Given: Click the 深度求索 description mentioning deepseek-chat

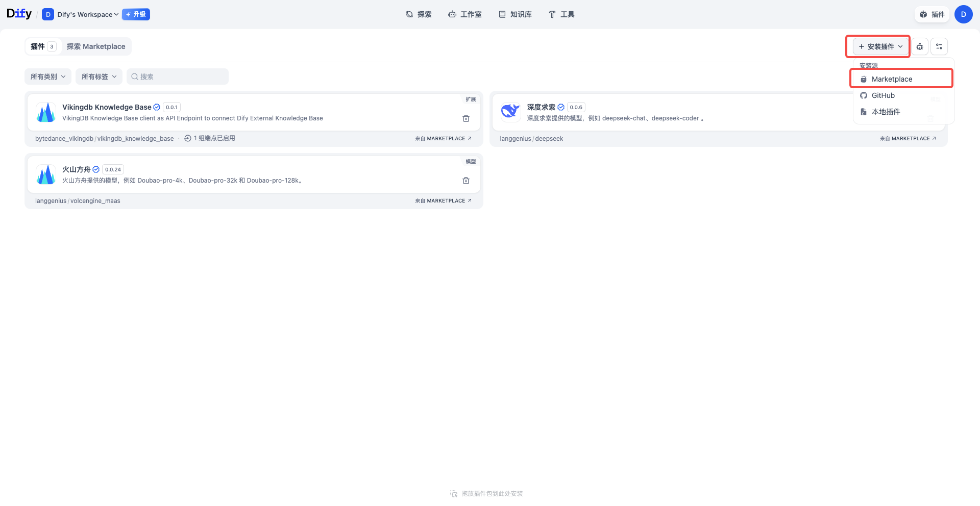Looking at the screenshot, I should point(616,118).
